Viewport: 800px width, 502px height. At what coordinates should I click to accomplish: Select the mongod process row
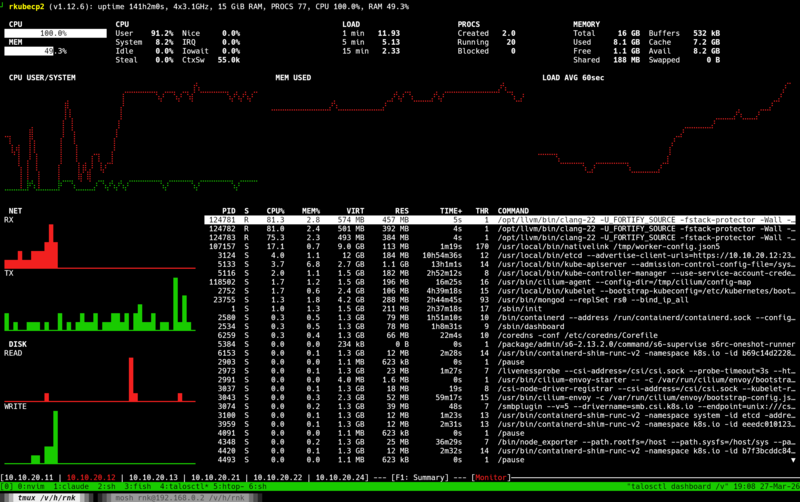point(500,300)
